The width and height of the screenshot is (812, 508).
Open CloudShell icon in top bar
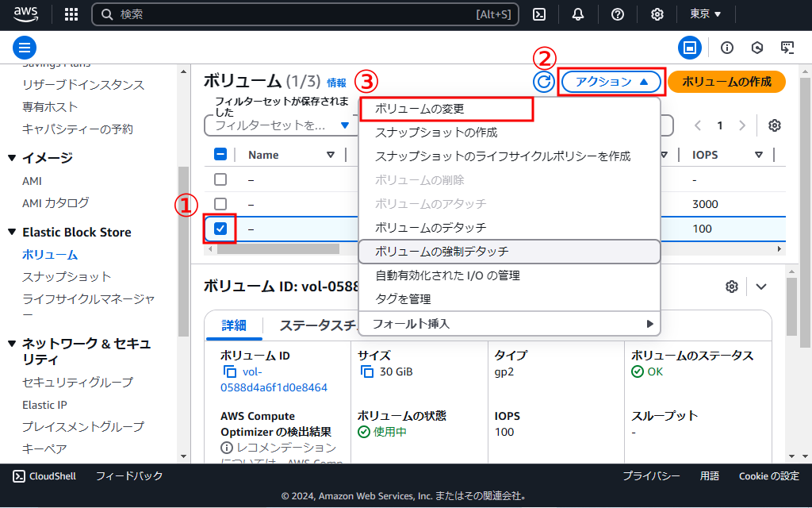(539, 14)
